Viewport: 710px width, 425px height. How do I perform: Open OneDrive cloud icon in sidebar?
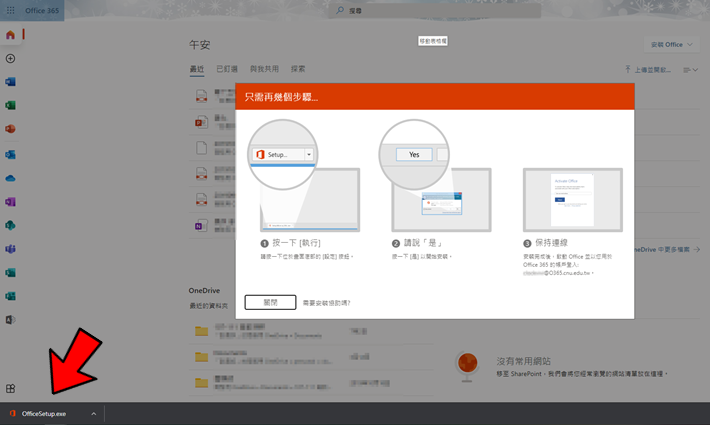pyautogui.click(x=10, y=178)
